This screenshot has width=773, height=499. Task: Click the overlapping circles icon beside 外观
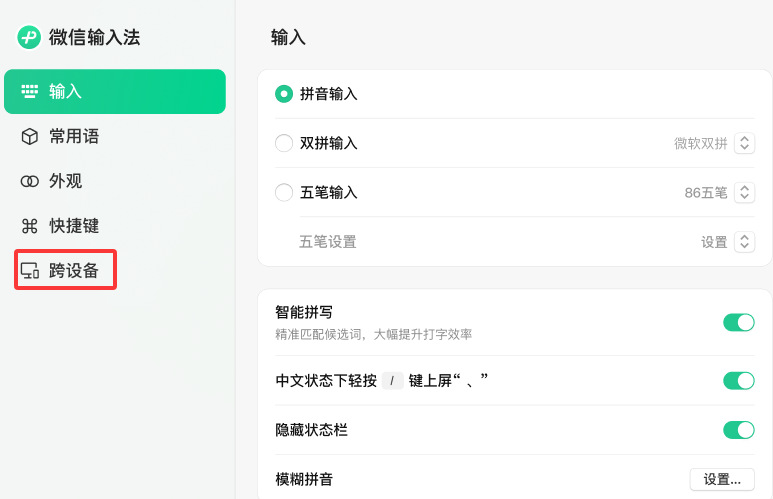pos(29,182)
